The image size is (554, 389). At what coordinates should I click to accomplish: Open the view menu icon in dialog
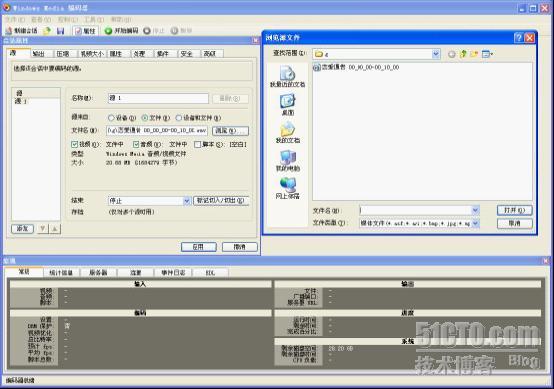coord(488,54)
